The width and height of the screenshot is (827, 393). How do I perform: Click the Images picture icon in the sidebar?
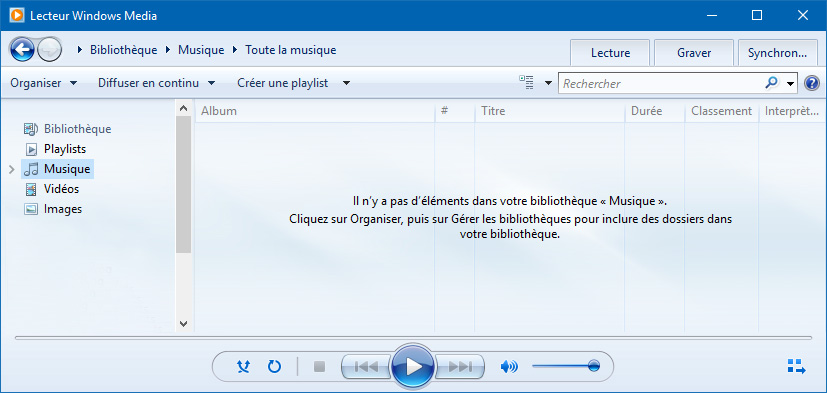(31, 209)
